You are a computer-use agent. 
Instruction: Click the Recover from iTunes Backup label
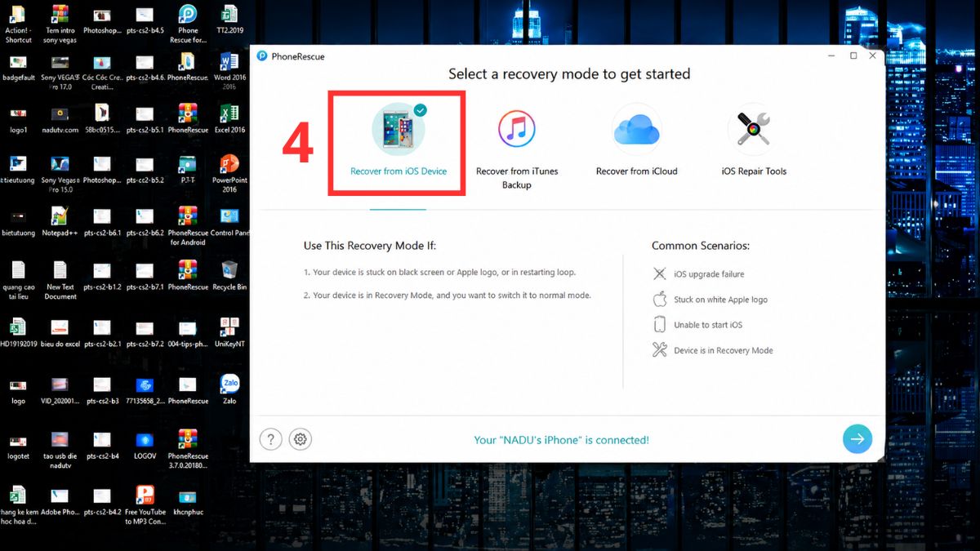pos(517,178)
